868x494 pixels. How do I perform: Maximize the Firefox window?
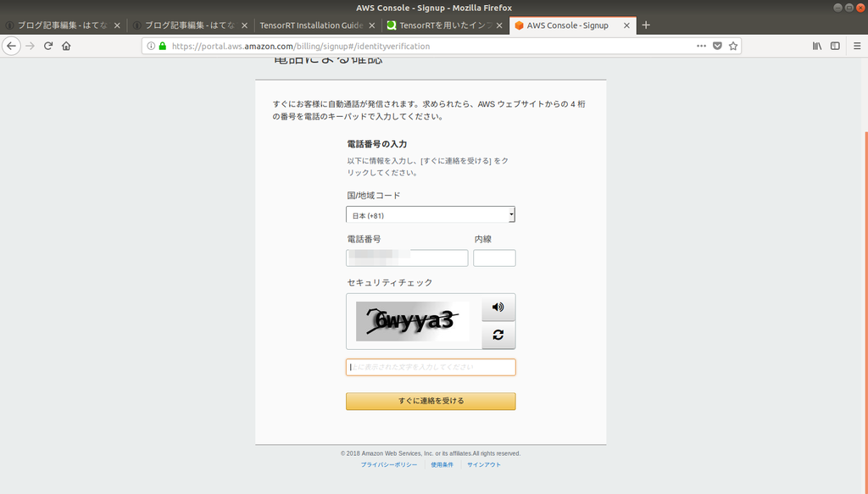[x=849, y=8]
